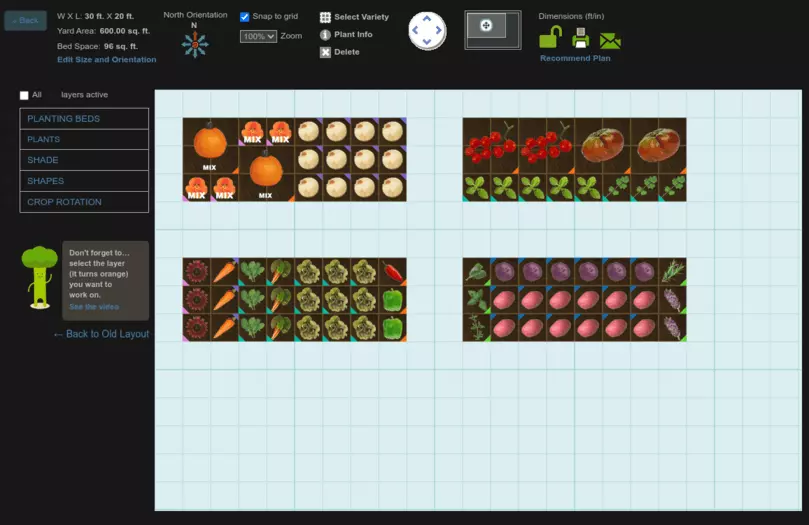809x525 pixels.
Task: Click the printer icon
Action: pos(580,39)
